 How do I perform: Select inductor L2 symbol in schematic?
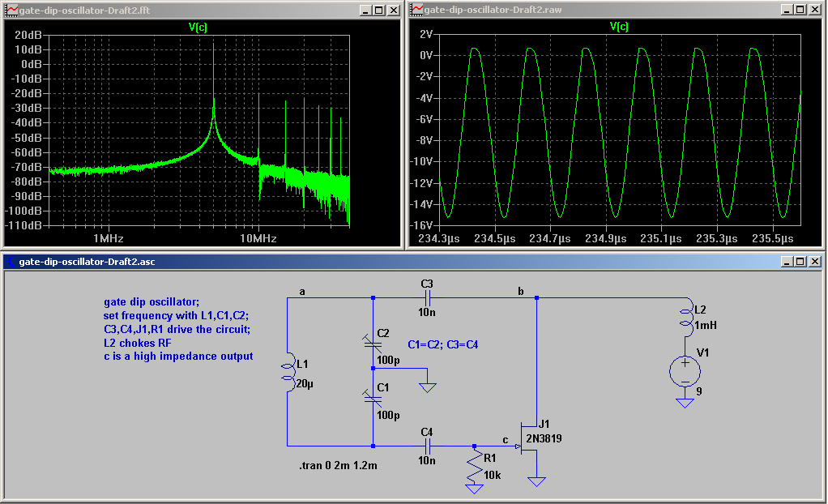tap(686, 317)
